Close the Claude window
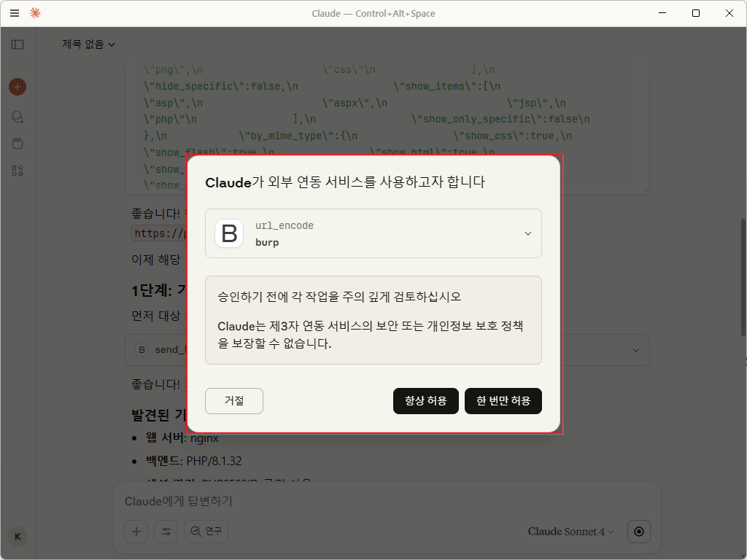 729,13
